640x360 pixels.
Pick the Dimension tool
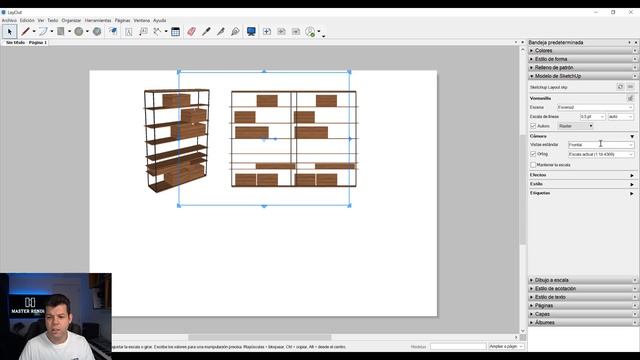157,31
